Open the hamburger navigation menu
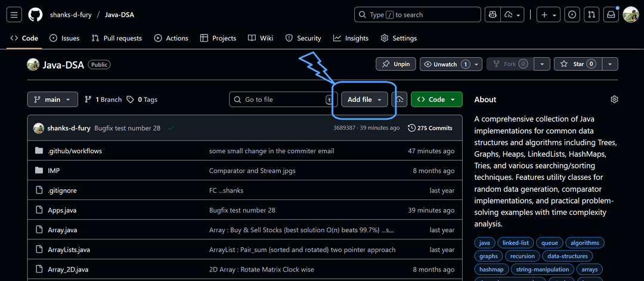 14,15
